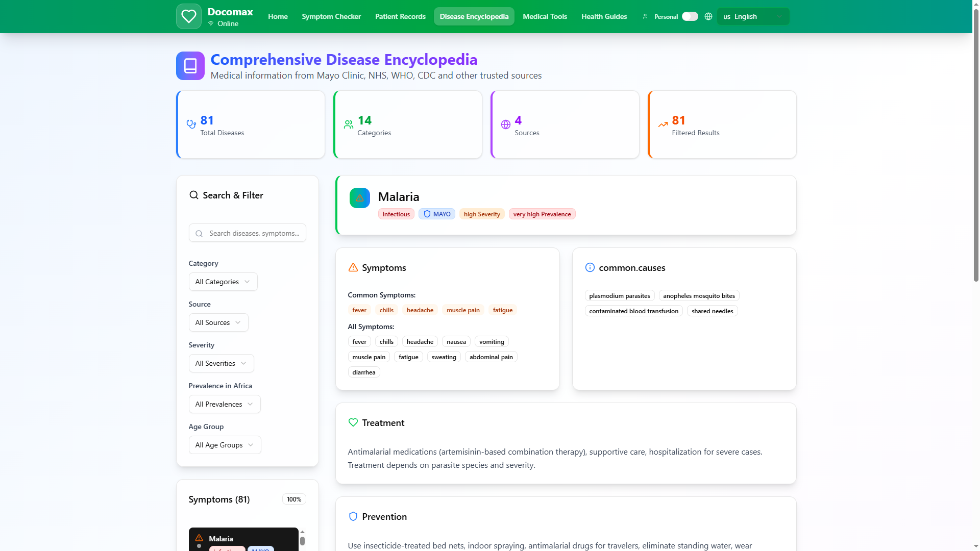Click the Docomax heart logo icon

pyautogui.click(x=188, y=16)
